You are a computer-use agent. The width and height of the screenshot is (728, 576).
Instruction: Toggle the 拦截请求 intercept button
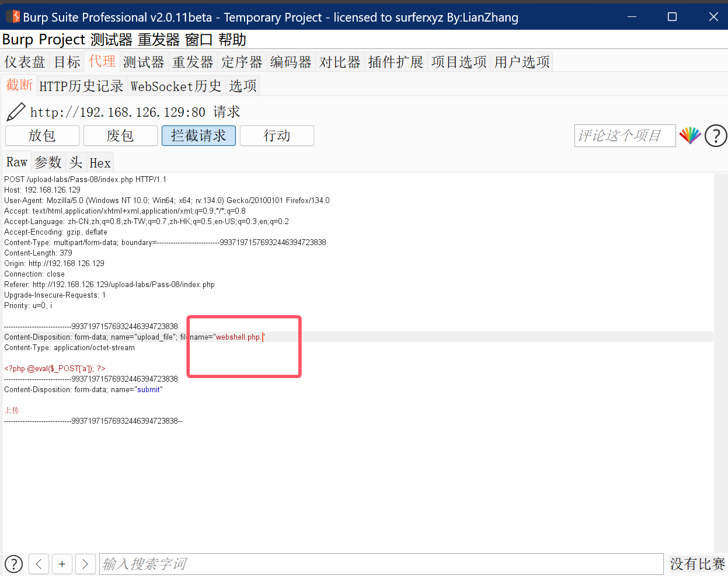tap(198, 135)
